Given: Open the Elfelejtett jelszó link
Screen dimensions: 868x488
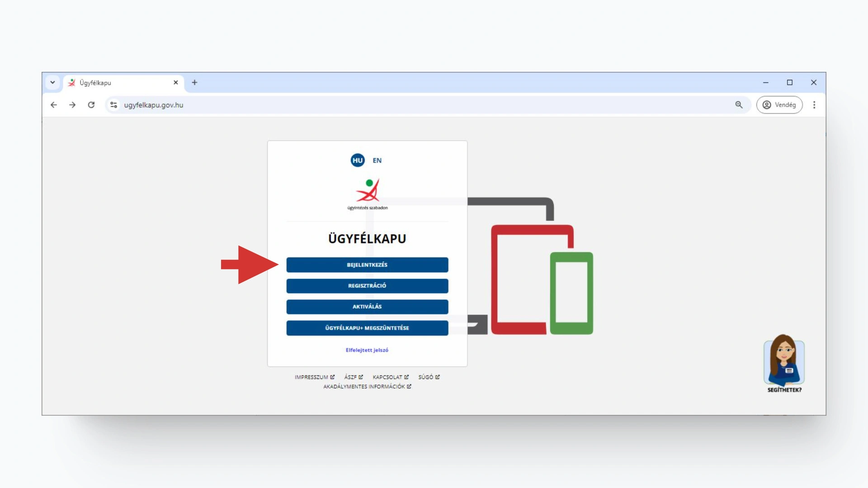Looking at the screenshot, I should (x=367, y=350).
